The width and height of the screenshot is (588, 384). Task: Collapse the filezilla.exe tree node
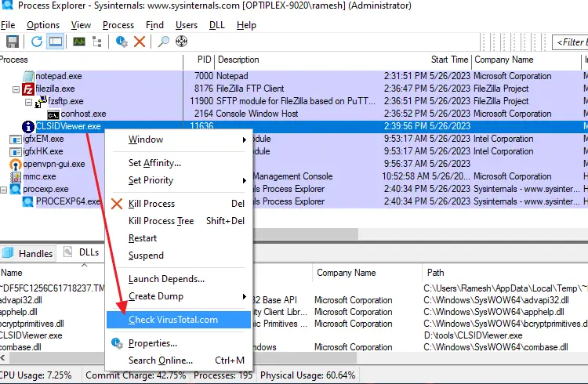tap(16, 89)
